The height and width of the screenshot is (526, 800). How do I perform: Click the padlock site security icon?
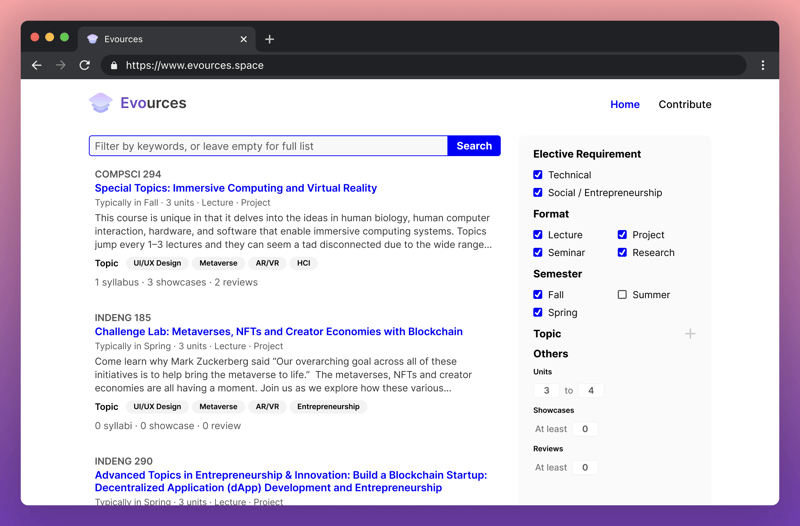(x=114, y=66)
